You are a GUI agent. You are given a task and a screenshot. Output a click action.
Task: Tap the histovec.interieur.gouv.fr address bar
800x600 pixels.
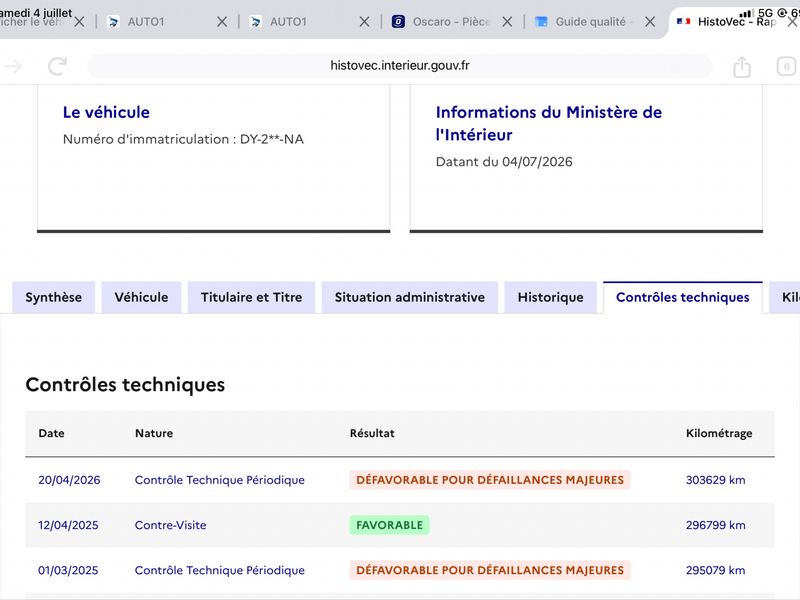400,66
